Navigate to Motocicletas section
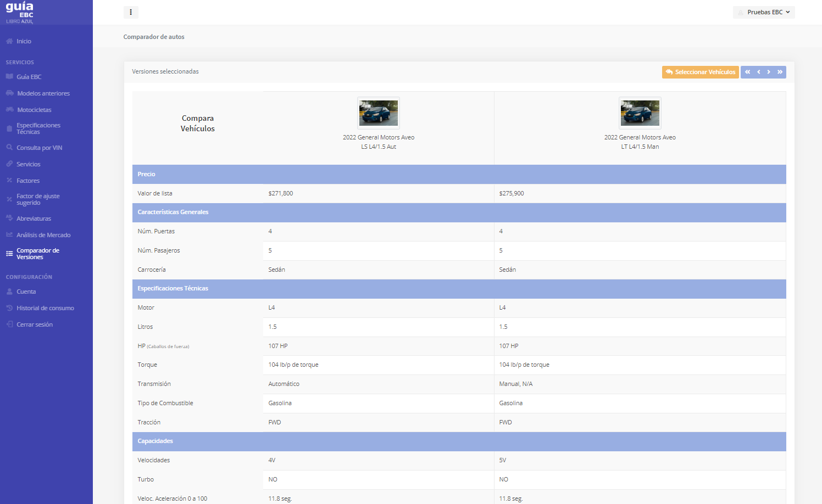 (x=34, y=110)
